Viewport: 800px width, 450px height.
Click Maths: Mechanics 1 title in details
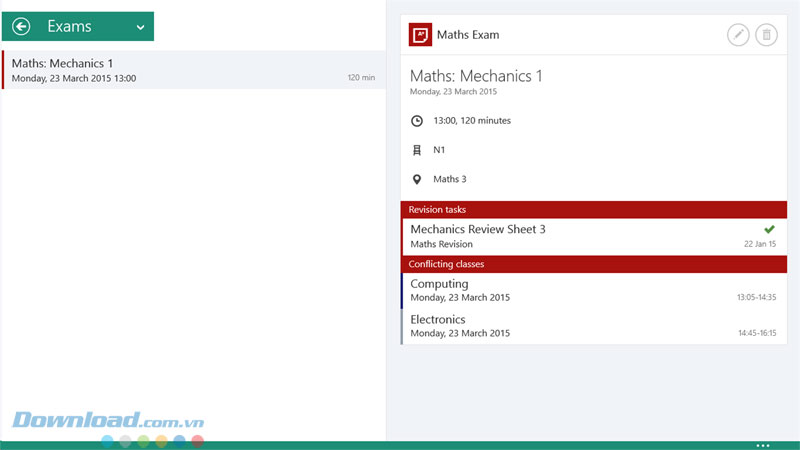476,75
